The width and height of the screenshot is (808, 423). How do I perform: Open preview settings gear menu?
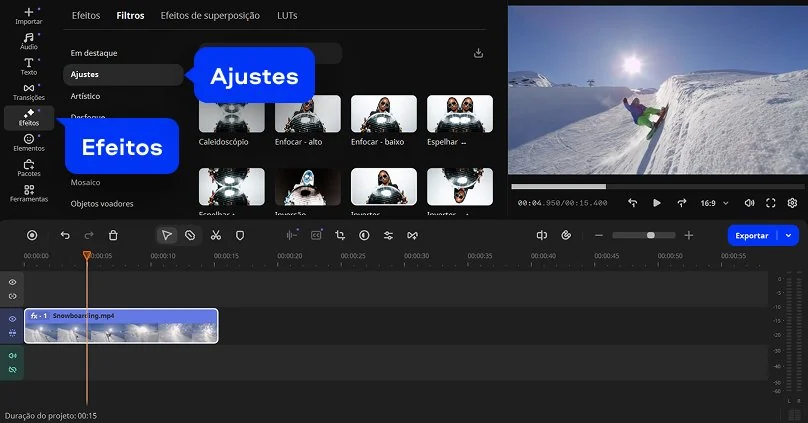pos(792,203)
